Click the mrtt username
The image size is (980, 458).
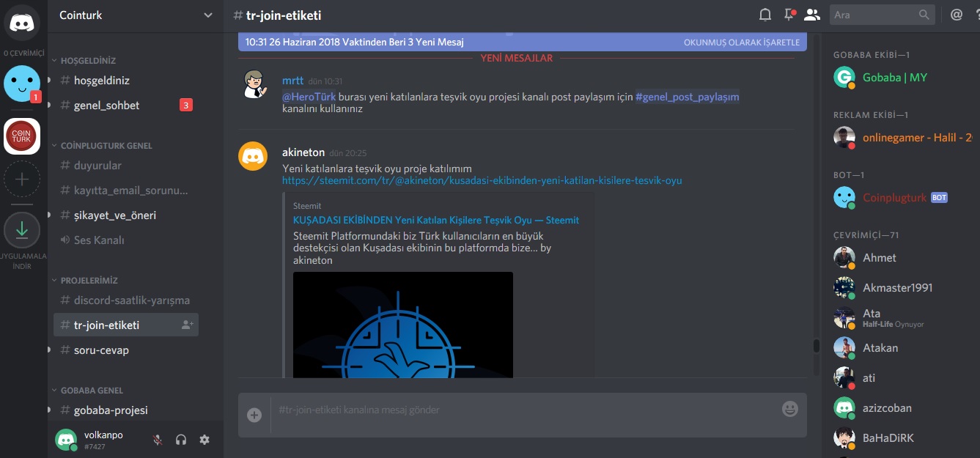pos(292,81)
